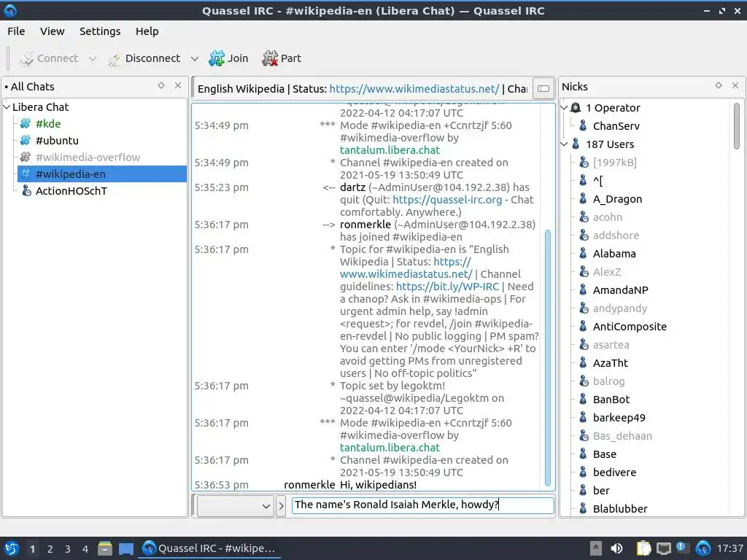Select user Alabama in Nicks
The width and height of the screenshot is (747, 560).
coord(614,254)
